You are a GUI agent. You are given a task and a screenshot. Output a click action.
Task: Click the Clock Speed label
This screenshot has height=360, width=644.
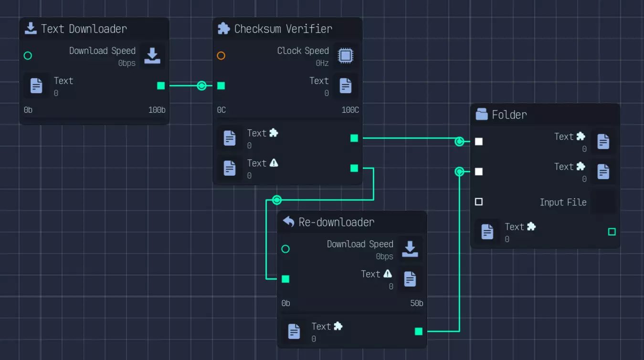pyautogui.click(x=303, y=51)
